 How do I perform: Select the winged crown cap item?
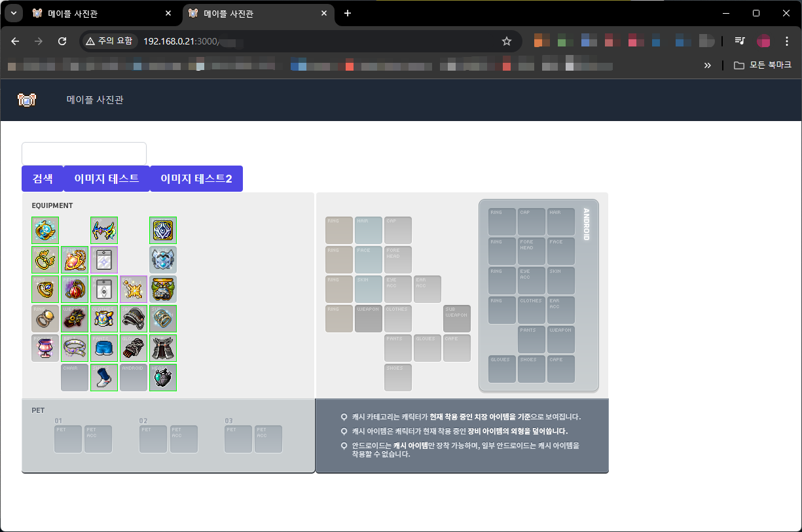pos(104,230)
